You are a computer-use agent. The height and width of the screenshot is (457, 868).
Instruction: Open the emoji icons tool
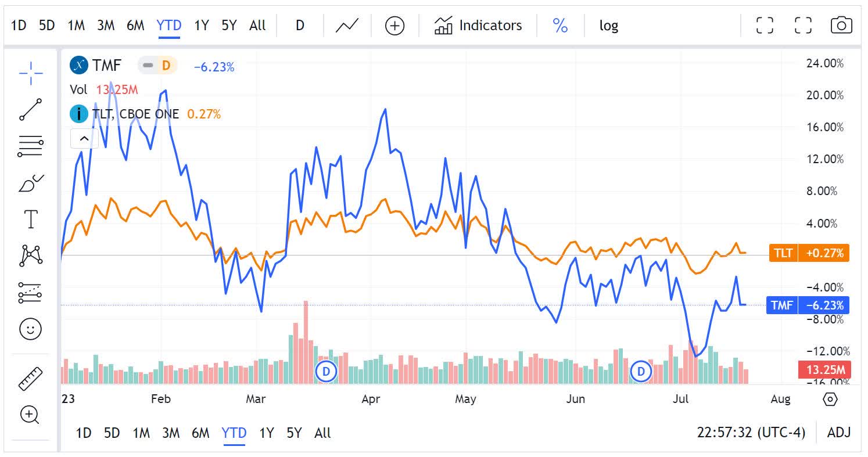pyautogui.click(x=30, y=329)
